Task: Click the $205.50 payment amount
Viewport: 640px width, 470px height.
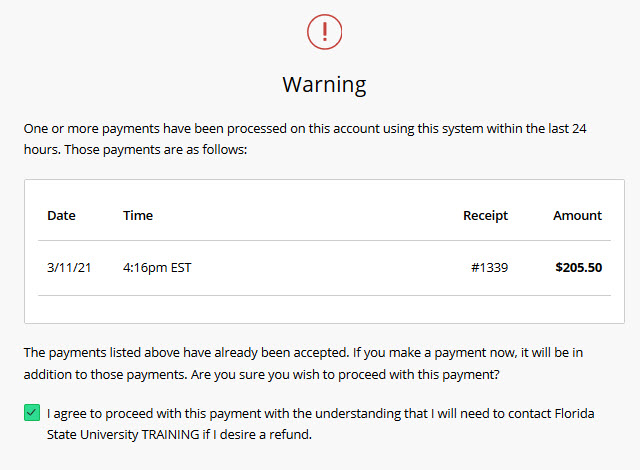Action: pos(579,268)
